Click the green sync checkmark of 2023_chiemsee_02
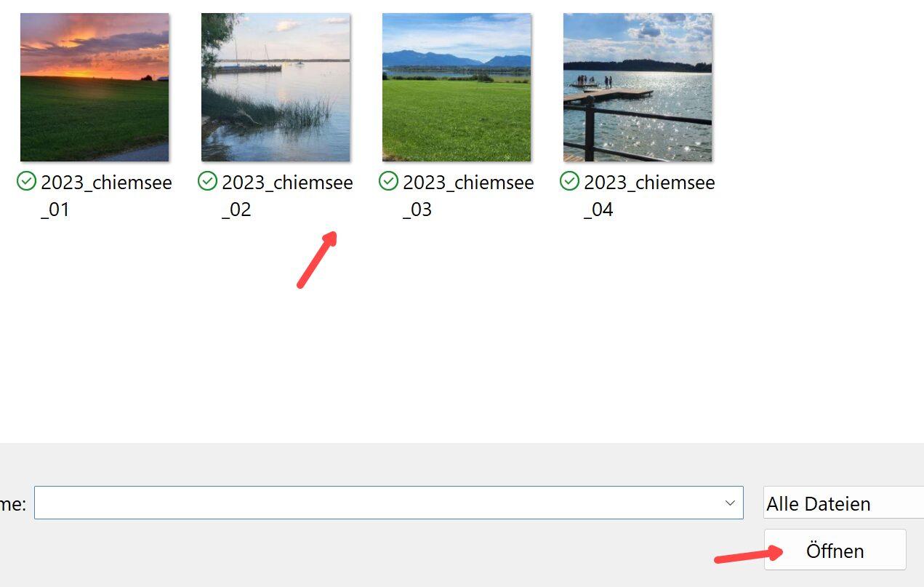924x587 pixels. point(208,181)
